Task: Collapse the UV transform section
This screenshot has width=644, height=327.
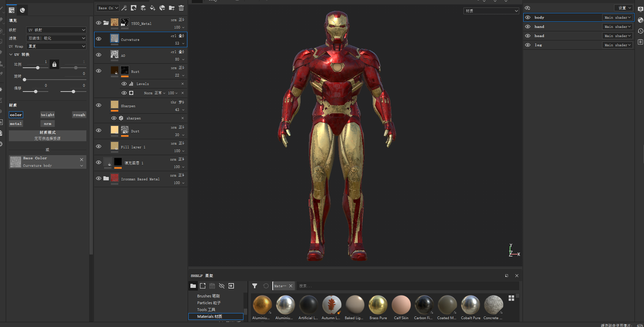Action: pyautogui.click(x=11, y=55)
